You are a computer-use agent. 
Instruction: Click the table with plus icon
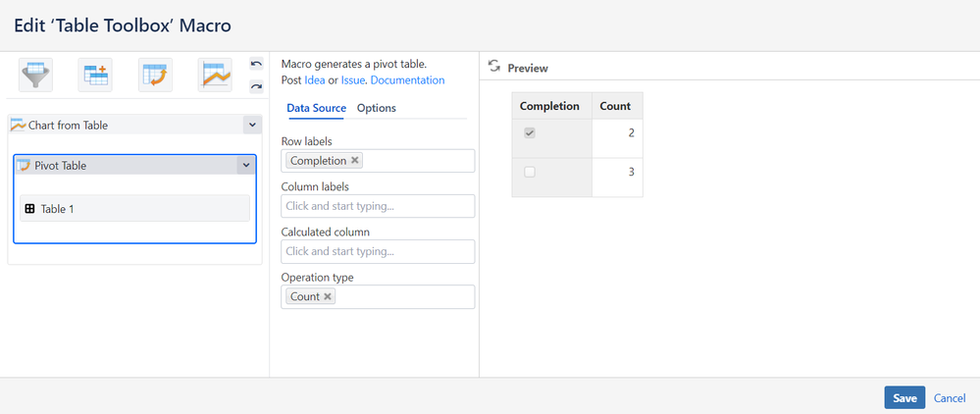pos(96,74)
